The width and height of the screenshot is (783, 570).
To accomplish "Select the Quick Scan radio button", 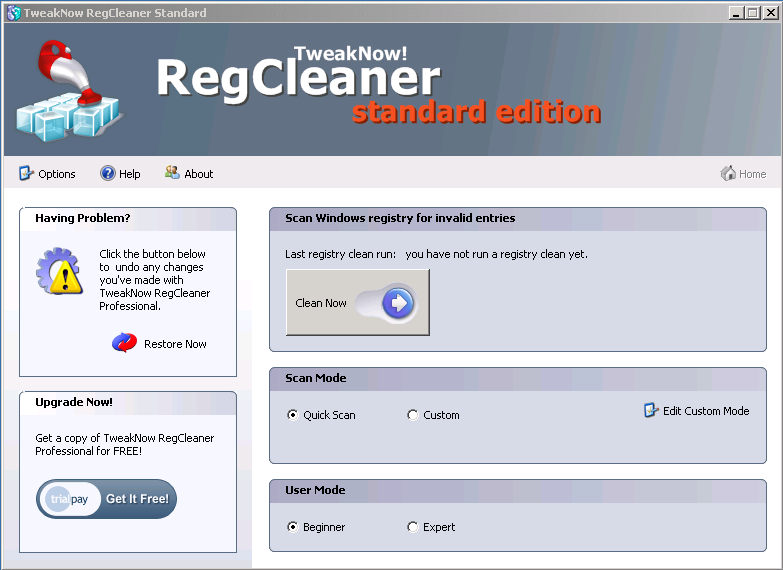I will 293,415.
